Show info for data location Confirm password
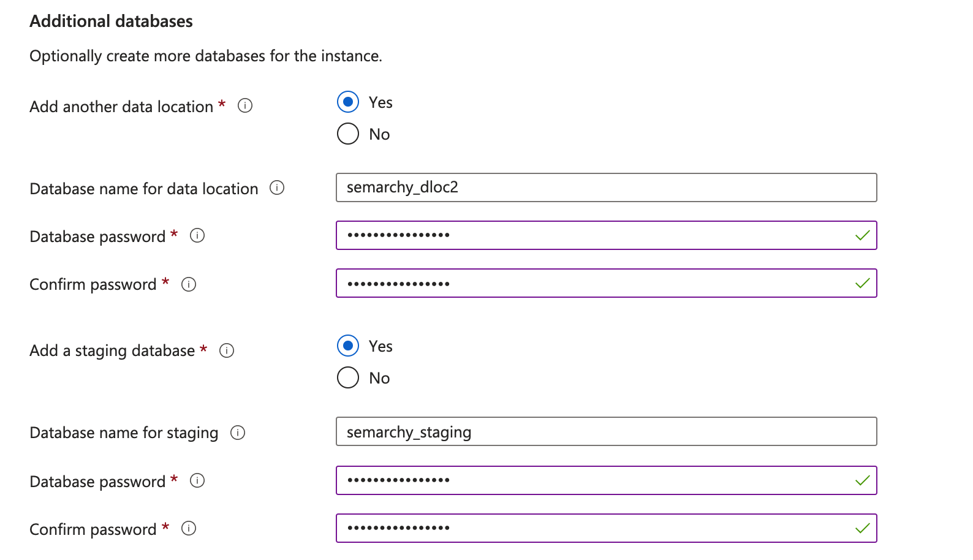This screenshot has width=973, height=560. click(x=189, y=284)
